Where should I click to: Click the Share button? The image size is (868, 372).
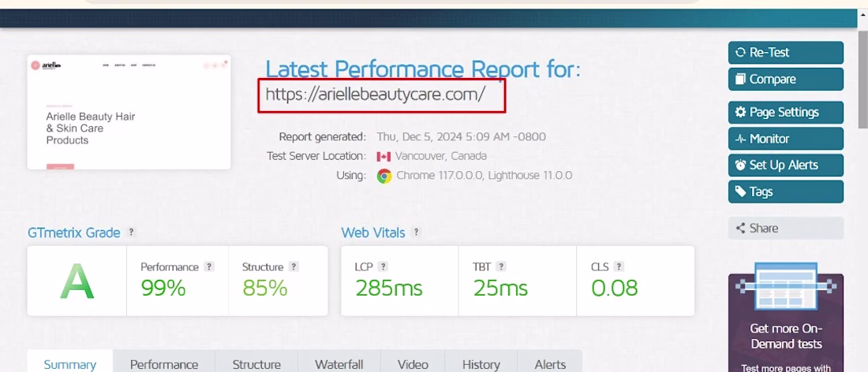coord(785,229)
